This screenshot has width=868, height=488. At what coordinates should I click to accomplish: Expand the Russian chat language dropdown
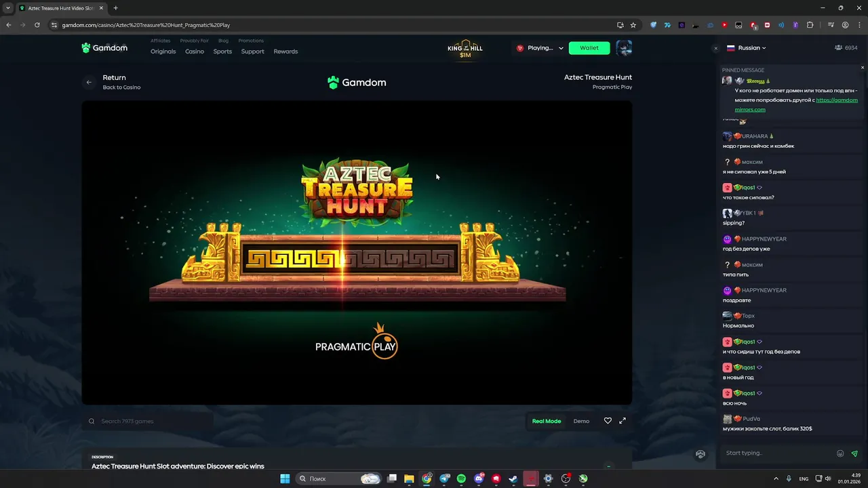(746, 48)
